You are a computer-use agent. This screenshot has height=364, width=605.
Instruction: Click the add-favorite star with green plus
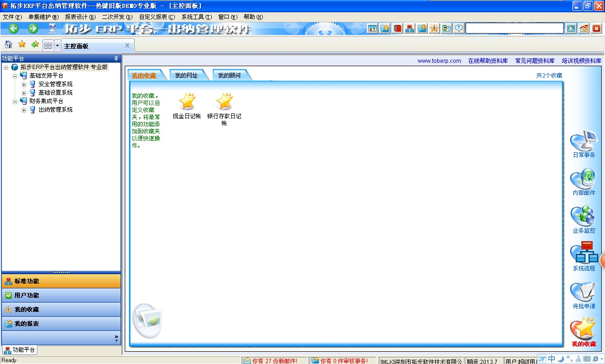35,44
